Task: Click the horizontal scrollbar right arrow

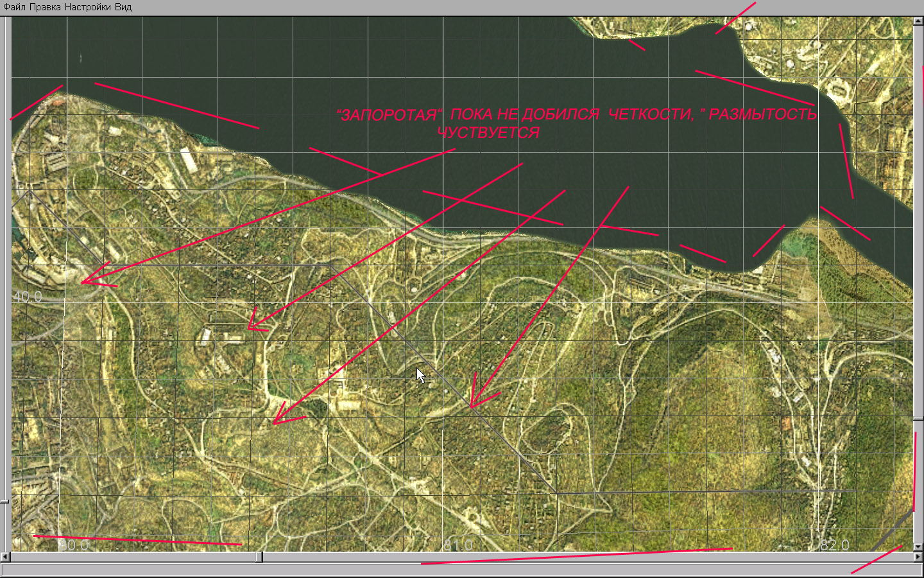Action: tap(918, 557)
